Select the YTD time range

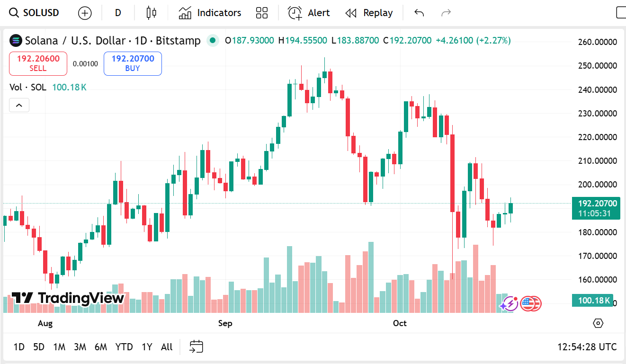(124, 347)
